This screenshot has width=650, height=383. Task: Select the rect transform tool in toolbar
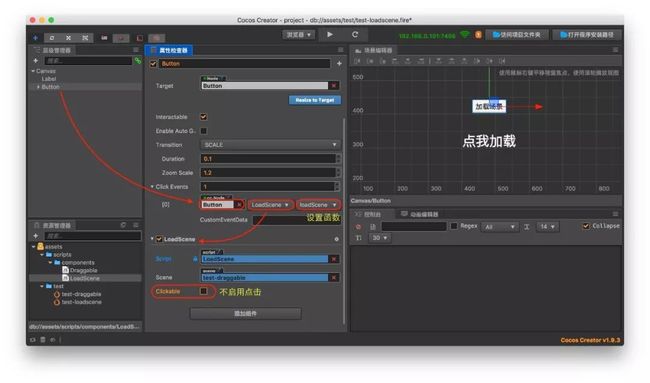pyautogui.click(x=85, y=38)
